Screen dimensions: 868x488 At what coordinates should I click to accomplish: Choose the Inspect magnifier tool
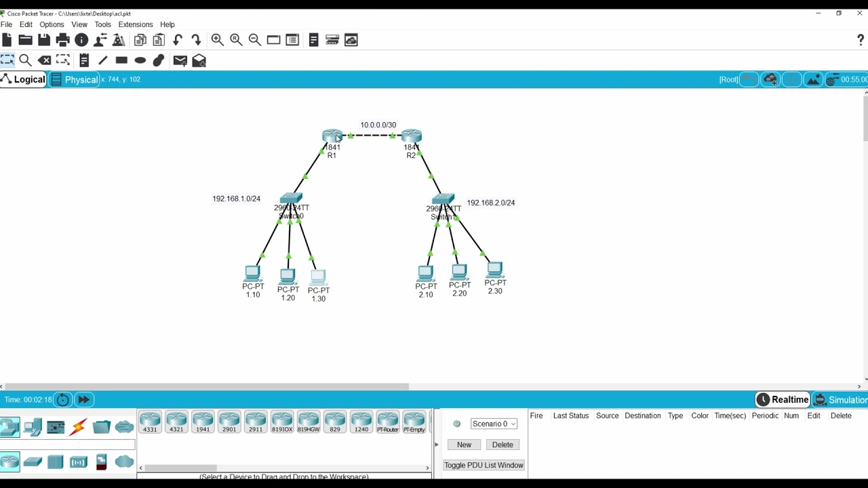click(26, 60)
